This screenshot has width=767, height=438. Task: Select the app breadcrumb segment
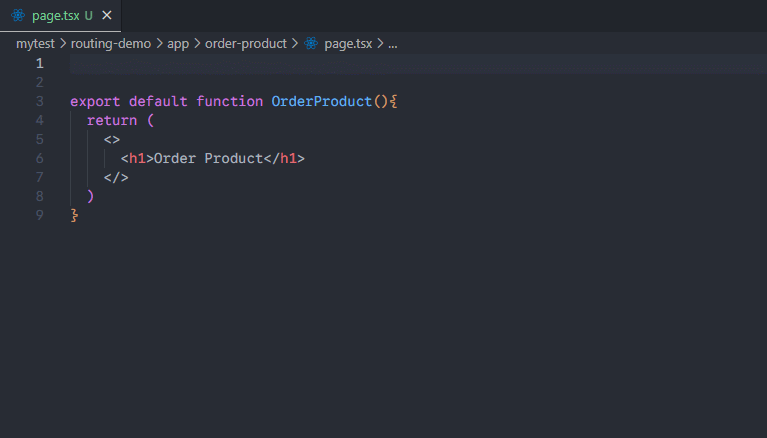[178, 44]
